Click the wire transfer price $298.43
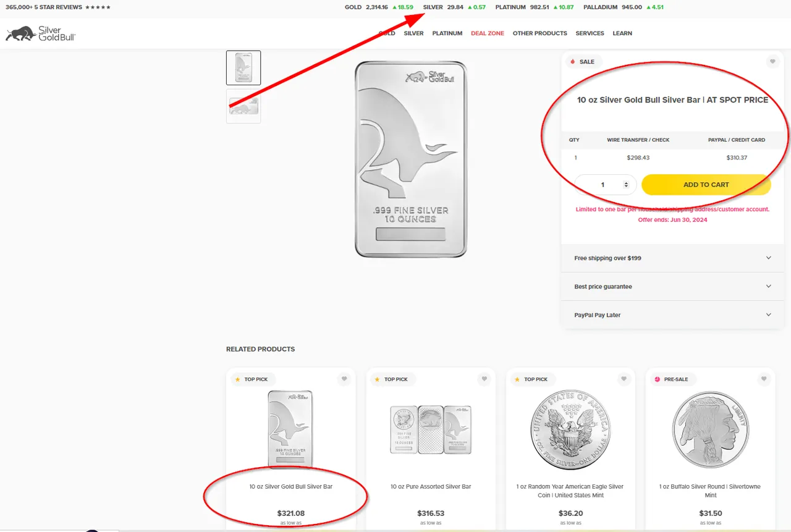This screenshot has width=791, height=532. pos(638,158)
